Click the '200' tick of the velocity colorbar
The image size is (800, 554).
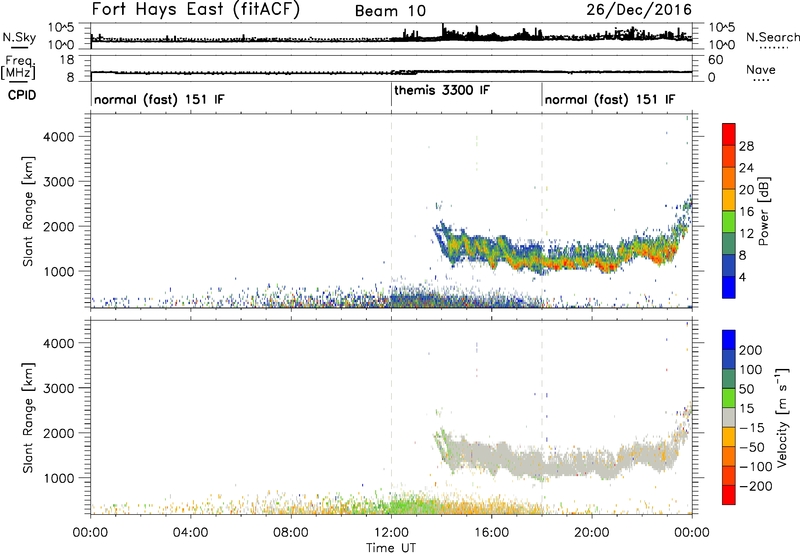point(751,350)
